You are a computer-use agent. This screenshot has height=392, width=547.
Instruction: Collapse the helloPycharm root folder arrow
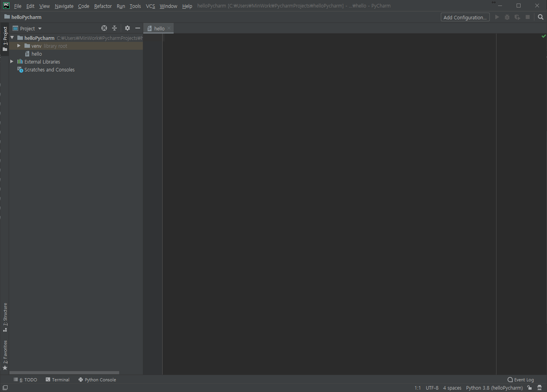click(12, 38)
